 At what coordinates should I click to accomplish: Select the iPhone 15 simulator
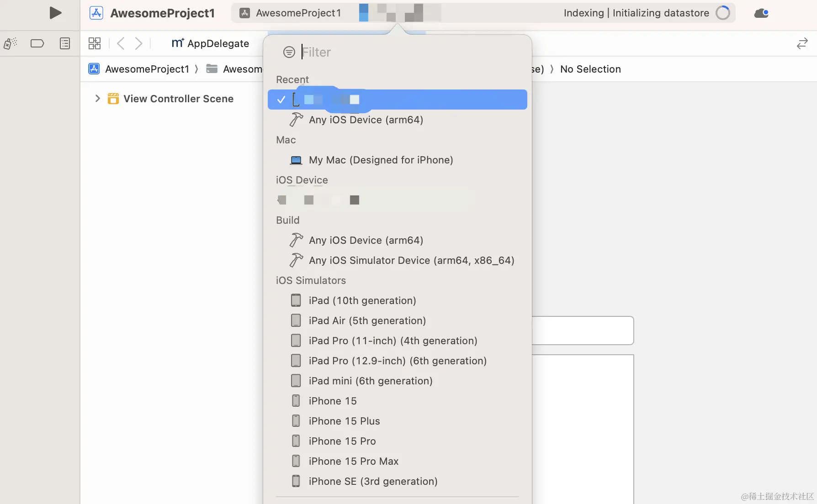(397, 401)
